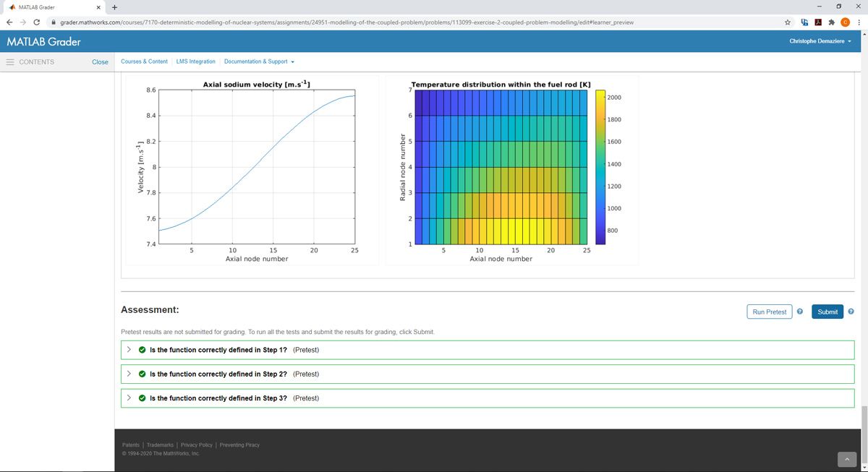Click the back navigation arrow
Screen dimensions: 868x472
(9, 22)
